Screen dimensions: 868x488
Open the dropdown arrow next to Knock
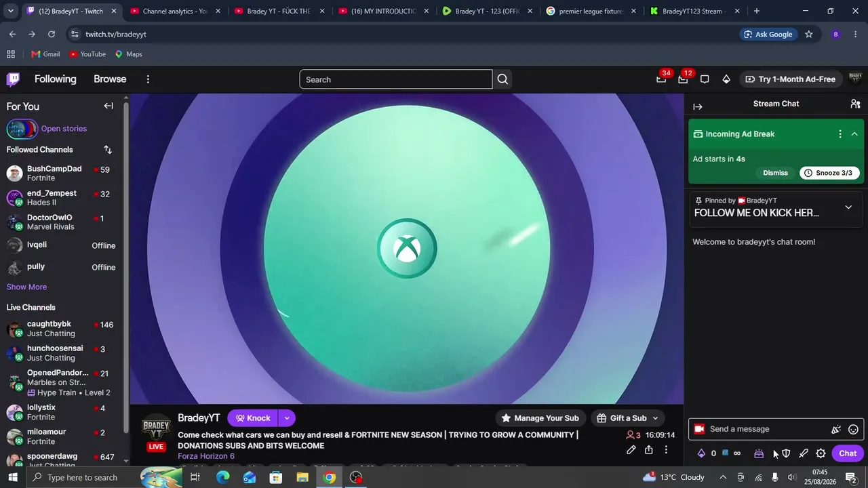(x=287, y=418)
